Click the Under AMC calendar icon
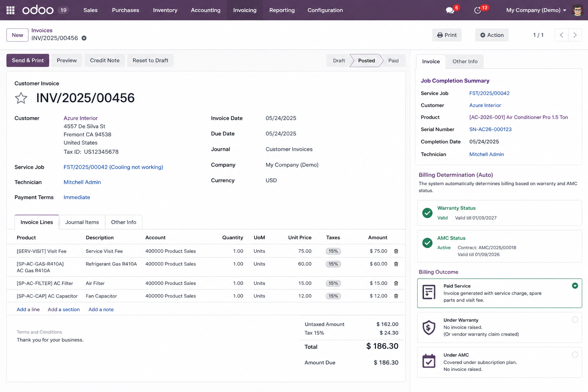Image resolution: width=588 pixels, height=392 pixels. [429, 361]
